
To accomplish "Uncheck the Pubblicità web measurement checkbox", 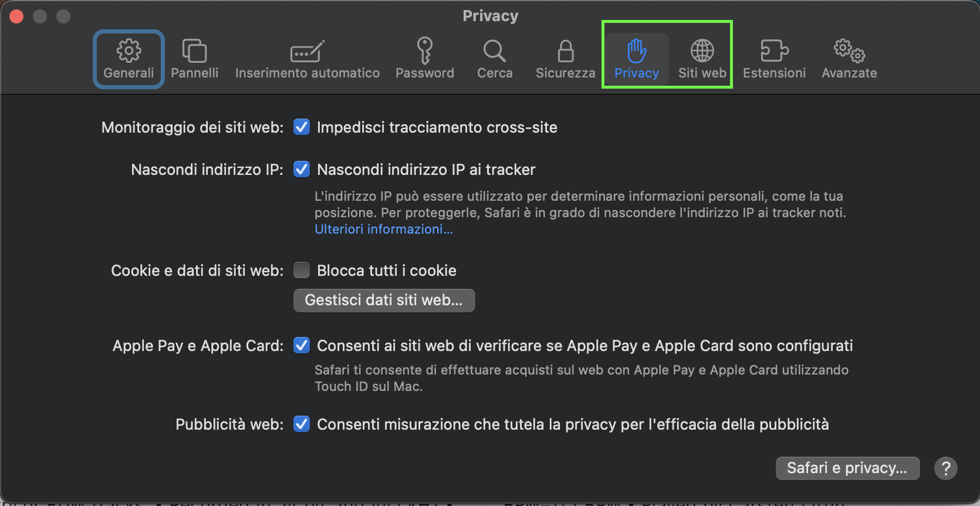I will click(x=302, y=424).
